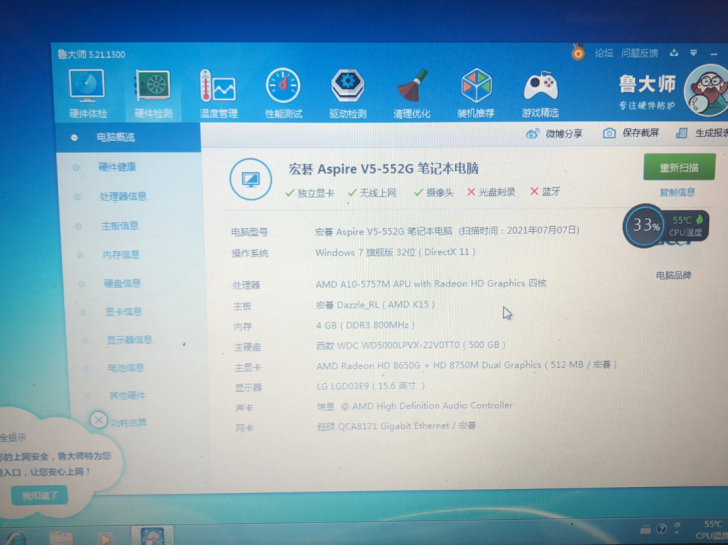Open the media player taskbar icon
The image size is (728, 545).
(x=104, y=538)
